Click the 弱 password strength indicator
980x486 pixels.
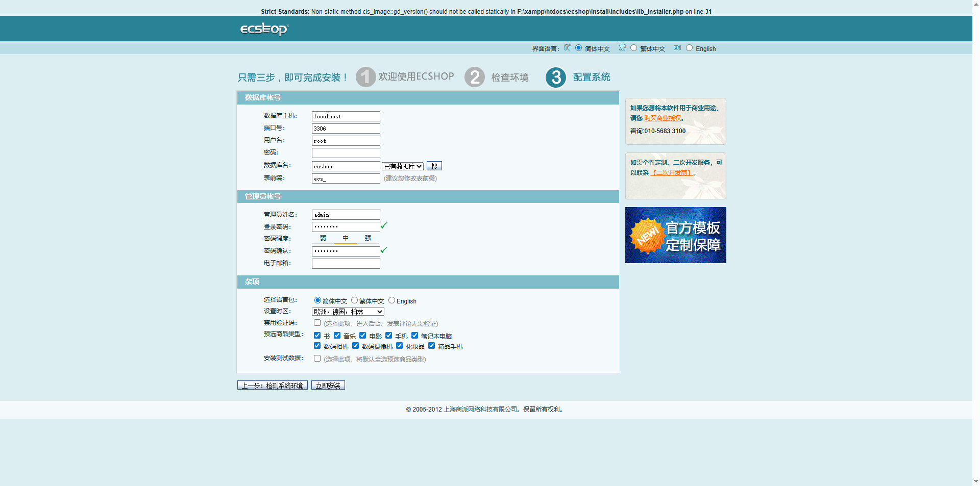coord(323,238)
